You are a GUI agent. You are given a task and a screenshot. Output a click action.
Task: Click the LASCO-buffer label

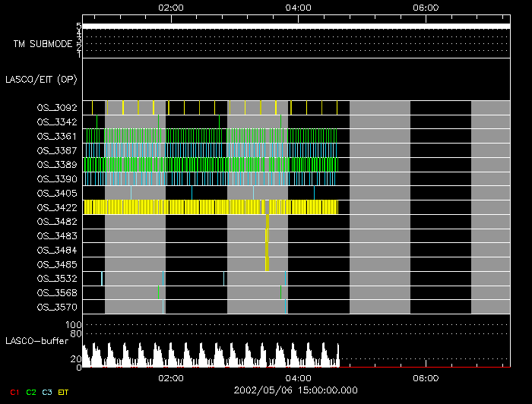[43, 341]
